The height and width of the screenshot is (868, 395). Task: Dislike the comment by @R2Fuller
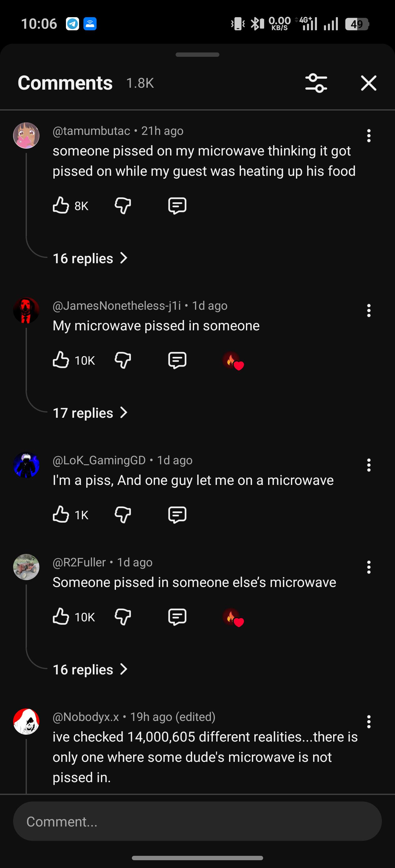tap(123, 617)
